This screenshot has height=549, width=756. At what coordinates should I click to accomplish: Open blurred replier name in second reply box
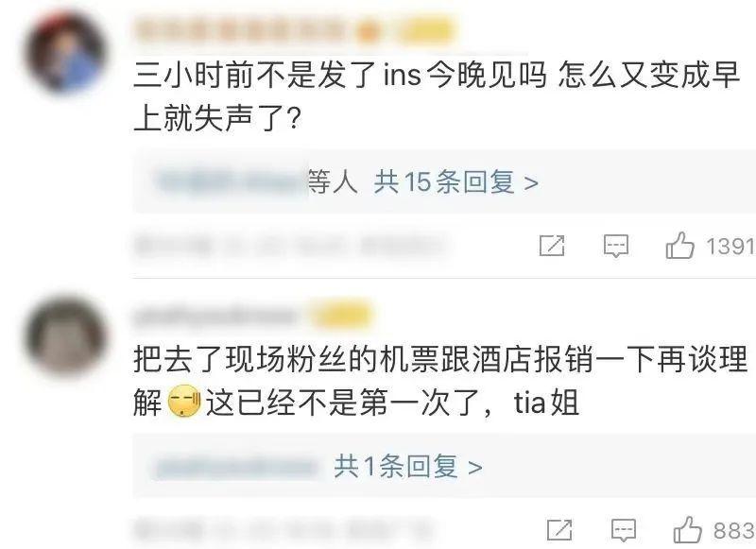point(236,466)
